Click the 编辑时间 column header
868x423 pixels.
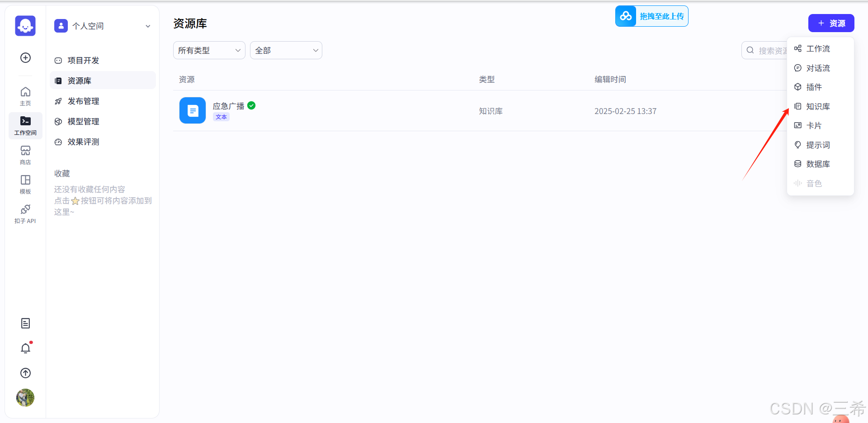point(610,80)
